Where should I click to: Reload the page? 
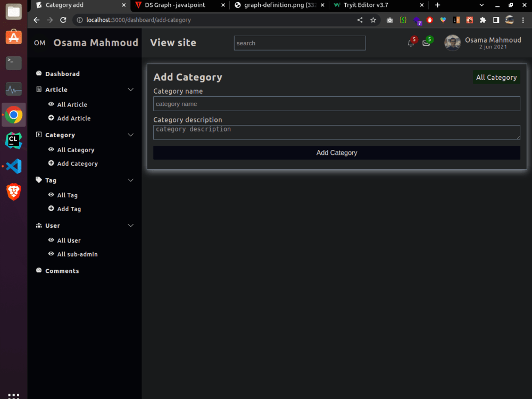[x=63, y=20]
